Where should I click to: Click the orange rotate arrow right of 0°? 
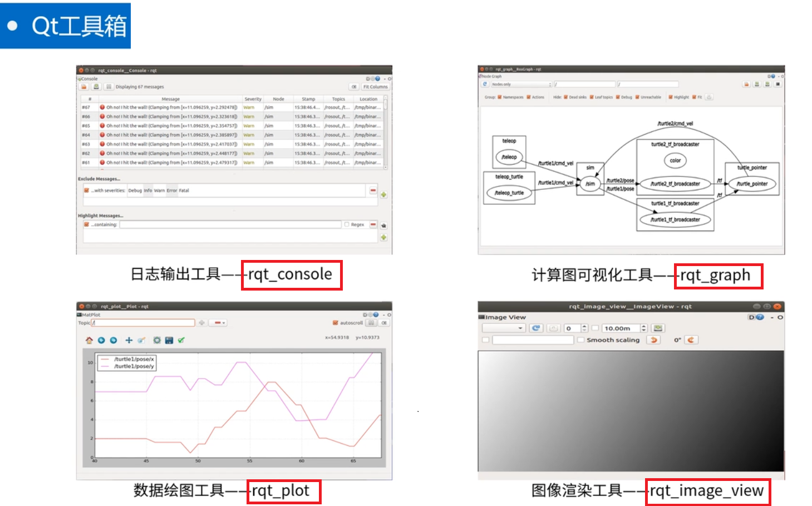pyautogui.click(x=691, y=340)
